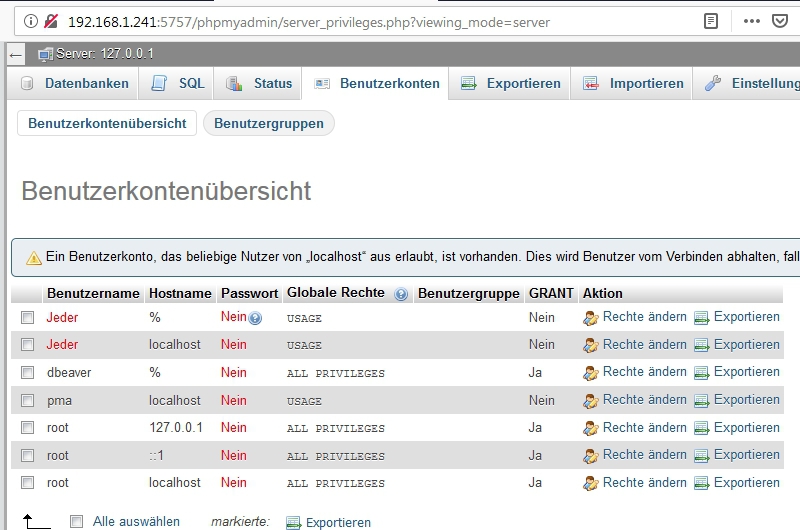The image size is (800, 530).
Task: Click the edit privileges icon for Jeder localhost
Action: click(591, 346)
